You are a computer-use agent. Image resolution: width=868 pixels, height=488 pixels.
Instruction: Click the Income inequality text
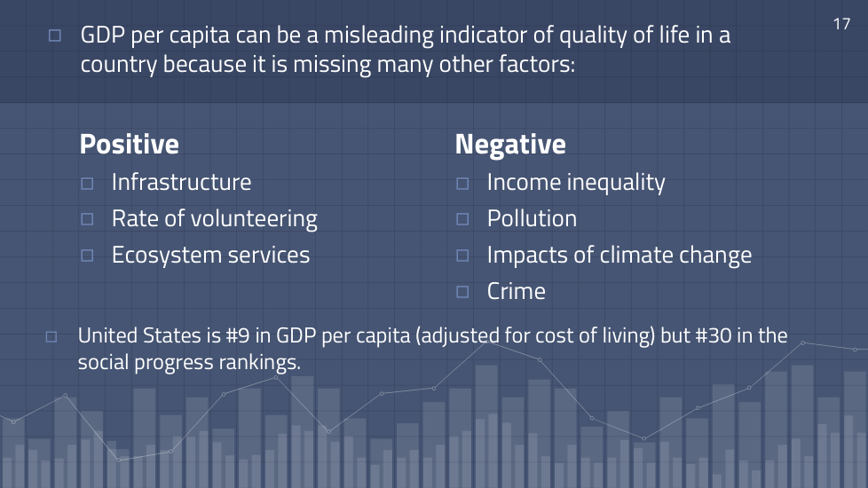click(575, 183)
